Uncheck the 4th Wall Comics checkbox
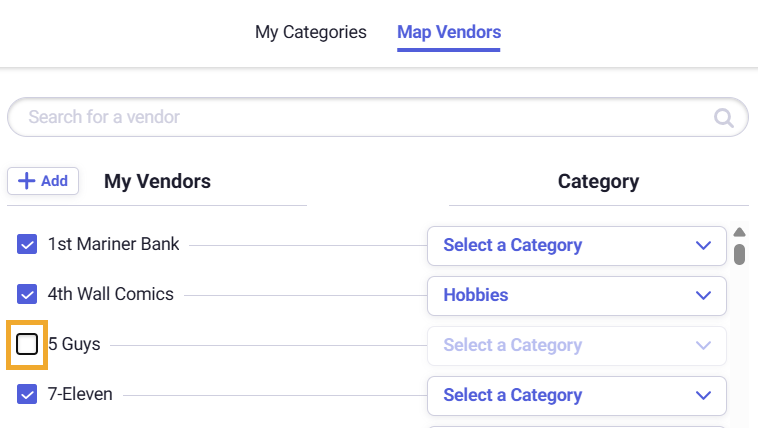 [28, 295]
